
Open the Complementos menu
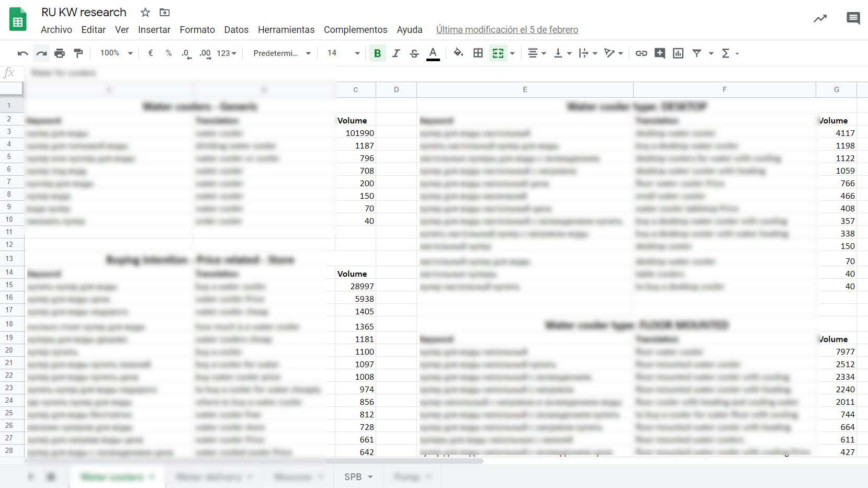point(356,30)
